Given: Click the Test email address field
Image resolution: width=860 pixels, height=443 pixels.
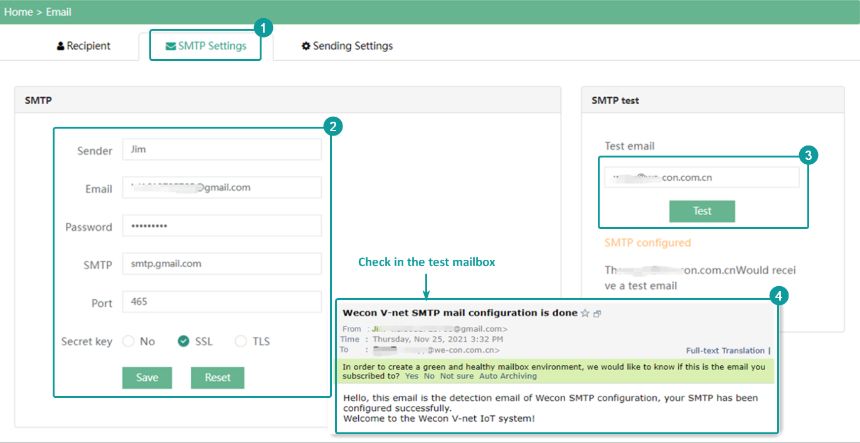Looking at the screenshot, I should [x=702, y=178].
